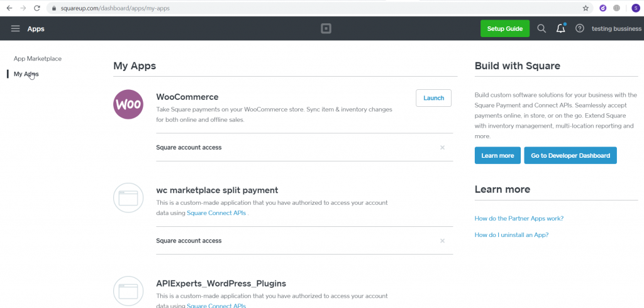Open testing bussiness account menu
The width and height of the screenshot is (644, 308).
coord(616,29)
